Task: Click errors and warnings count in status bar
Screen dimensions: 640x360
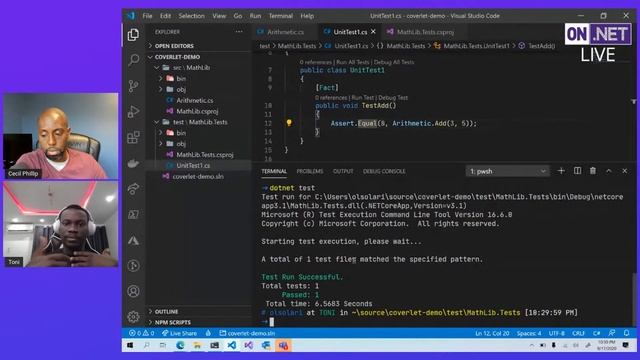Action: (x=141, y=333)
